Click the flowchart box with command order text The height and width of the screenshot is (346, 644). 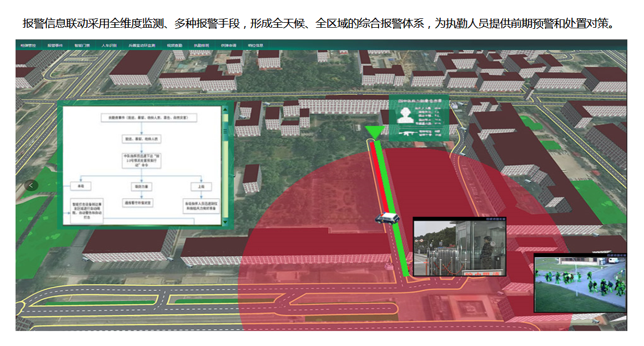pos(142,160)
